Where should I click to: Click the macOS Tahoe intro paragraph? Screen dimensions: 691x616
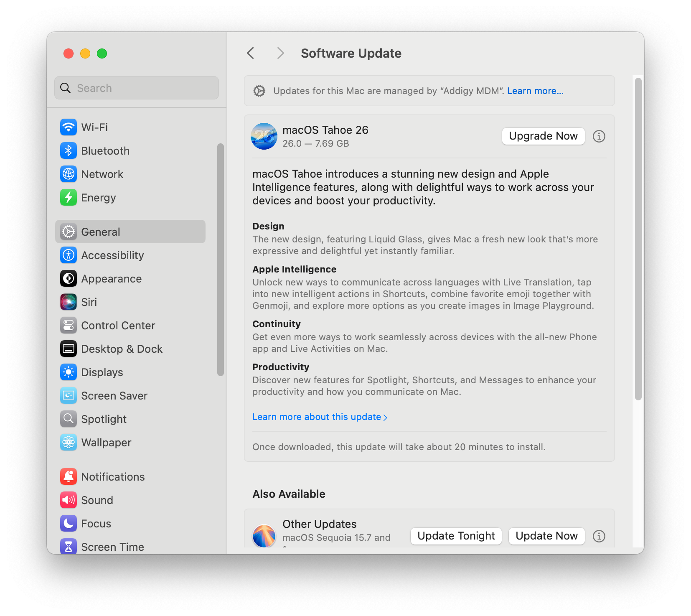click(423, 187)
